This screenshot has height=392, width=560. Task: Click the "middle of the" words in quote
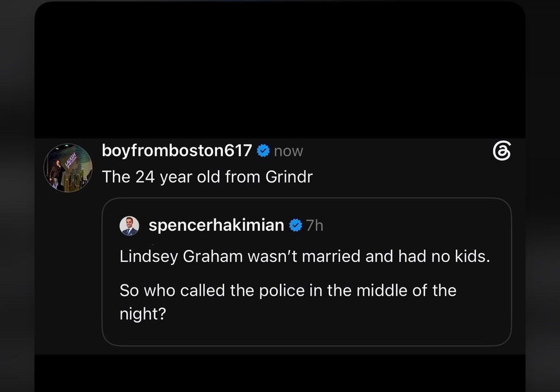406,290
